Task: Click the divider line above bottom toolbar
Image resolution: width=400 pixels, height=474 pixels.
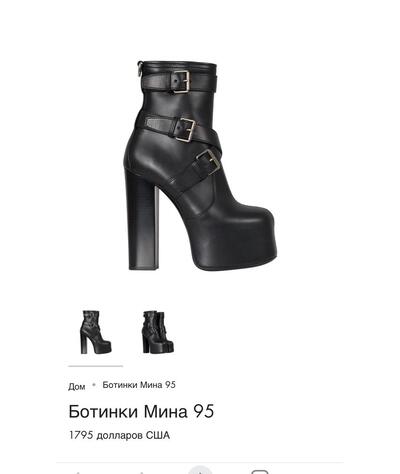Action: [x=200, y=462]
